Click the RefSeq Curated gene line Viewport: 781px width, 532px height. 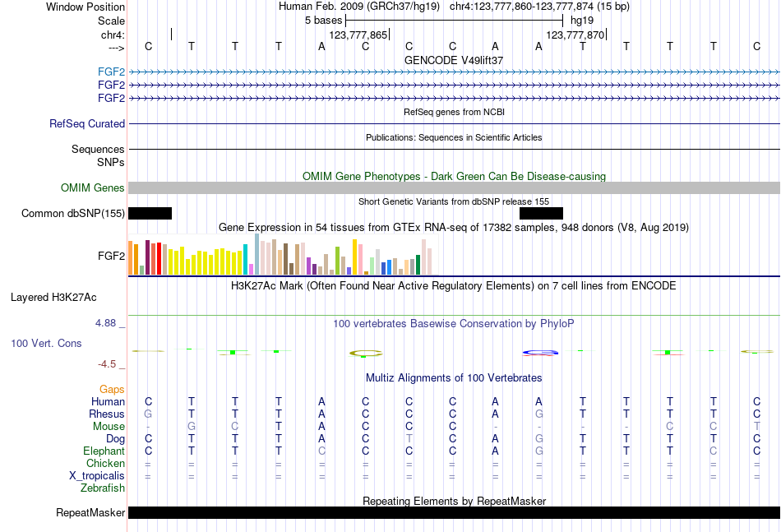click(454, 123)
